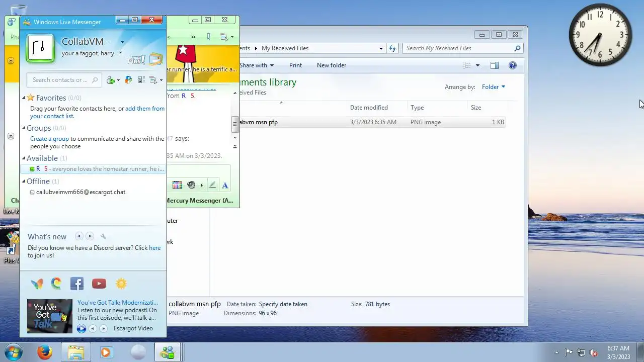The width and height of the screenshot is (644, 362).
Task: Open the show menu dropdown arrow in Messenger
Action: (x=161, y=80)
